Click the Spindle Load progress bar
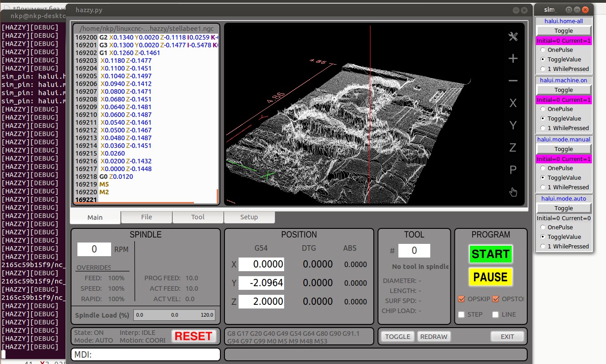This screenshot has height=364, width=606. click(x=174, y=315)
